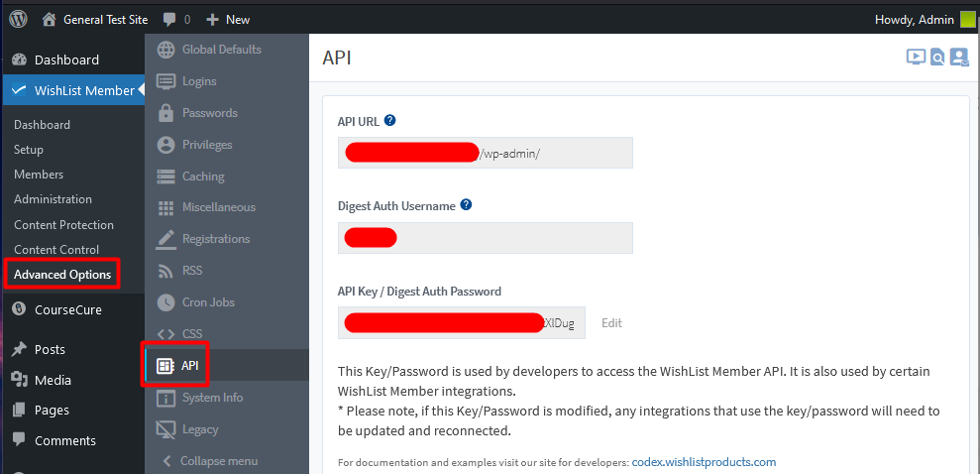This screenshot has width=980, height=474.
Task: Open the Caching section
Action: point(203,177)
